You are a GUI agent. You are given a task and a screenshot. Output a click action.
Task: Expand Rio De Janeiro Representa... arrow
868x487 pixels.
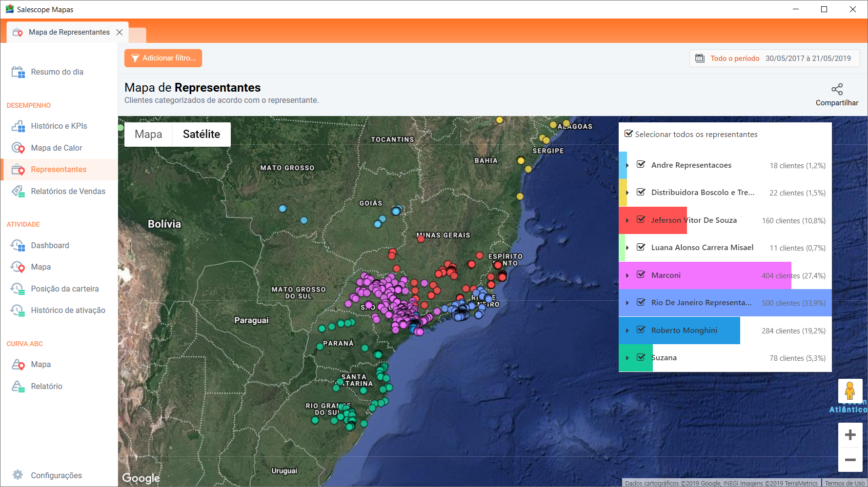pos(627,303)
